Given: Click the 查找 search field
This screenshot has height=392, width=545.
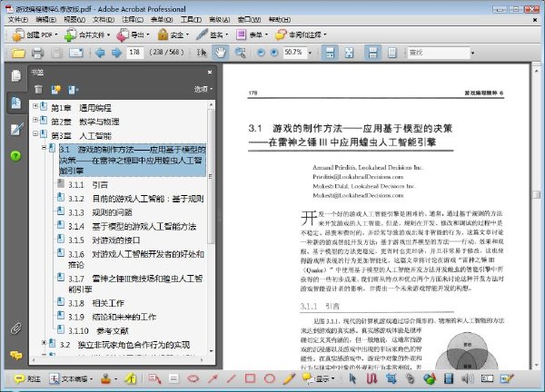Looking at the screenshot, I should [x=439, y=53].
